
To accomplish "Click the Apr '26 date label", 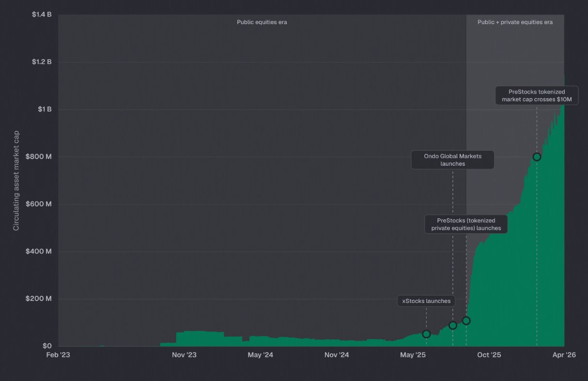I will click(564, 355).
